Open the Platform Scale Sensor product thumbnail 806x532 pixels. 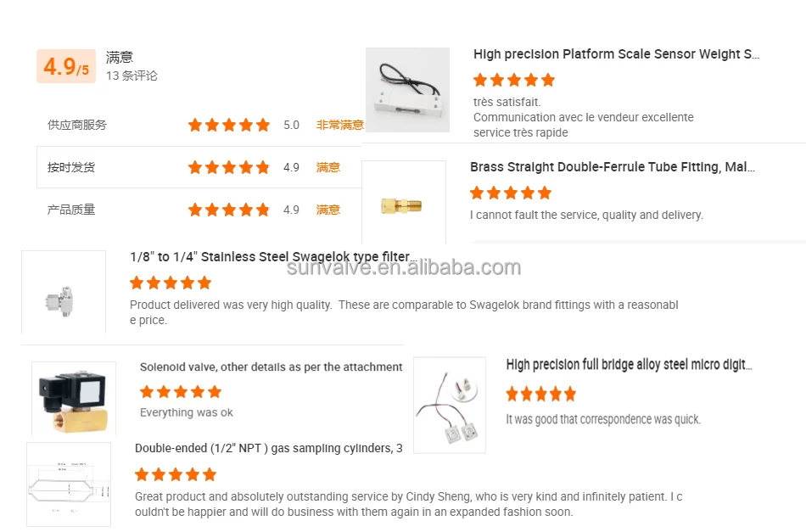tap(407, 90)
